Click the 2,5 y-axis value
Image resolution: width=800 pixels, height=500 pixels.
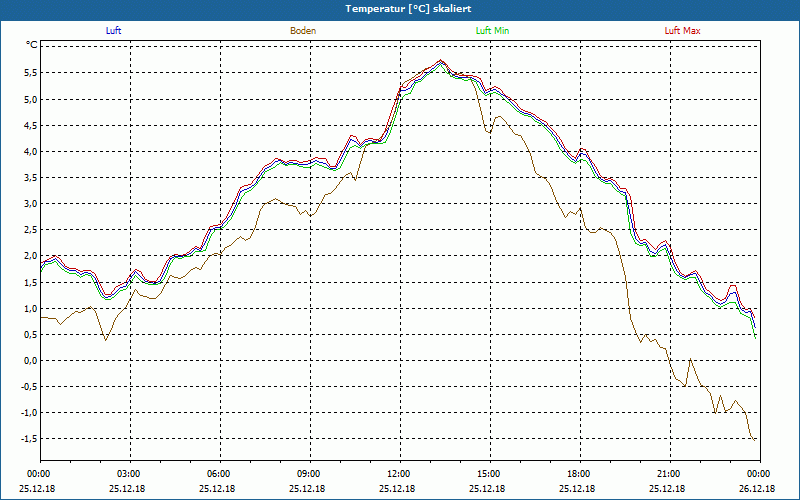point(31,230)
